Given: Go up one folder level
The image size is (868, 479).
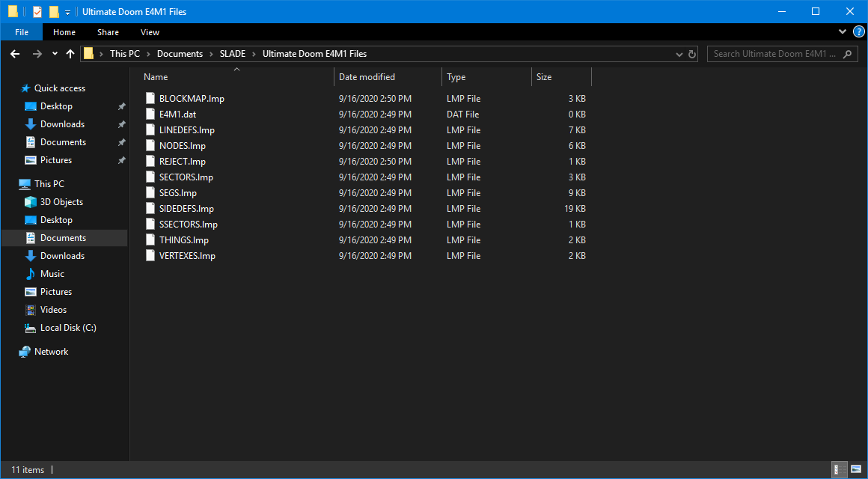Looking at the screenshot, I should 70,54.
